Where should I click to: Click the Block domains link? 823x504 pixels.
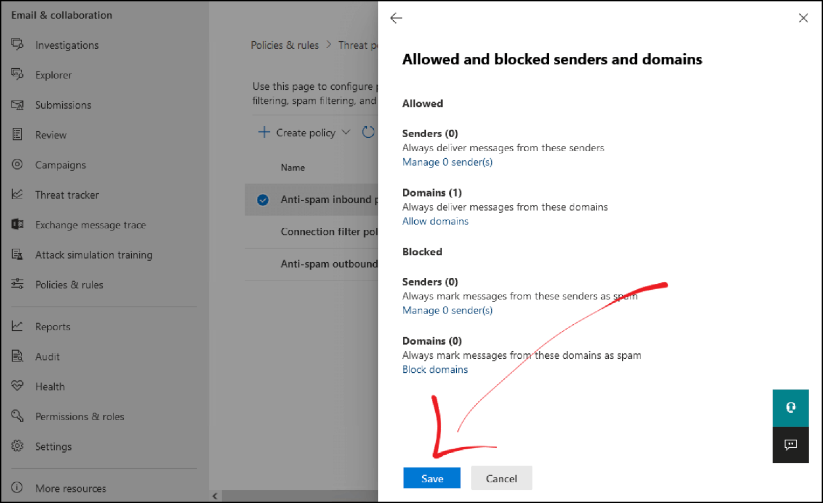[435, 370]
